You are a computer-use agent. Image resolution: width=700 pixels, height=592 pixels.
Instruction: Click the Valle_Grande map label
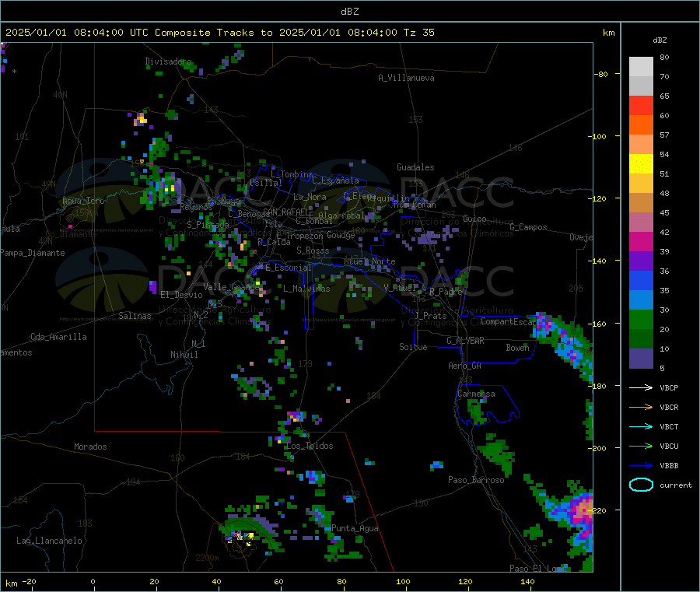231,286
